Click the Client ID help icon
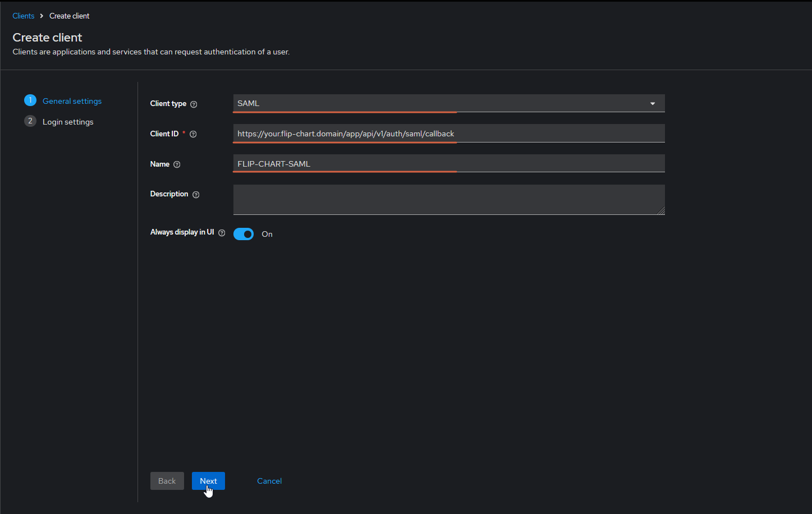Screen dimensions: 812x514 tap(193, 134)
